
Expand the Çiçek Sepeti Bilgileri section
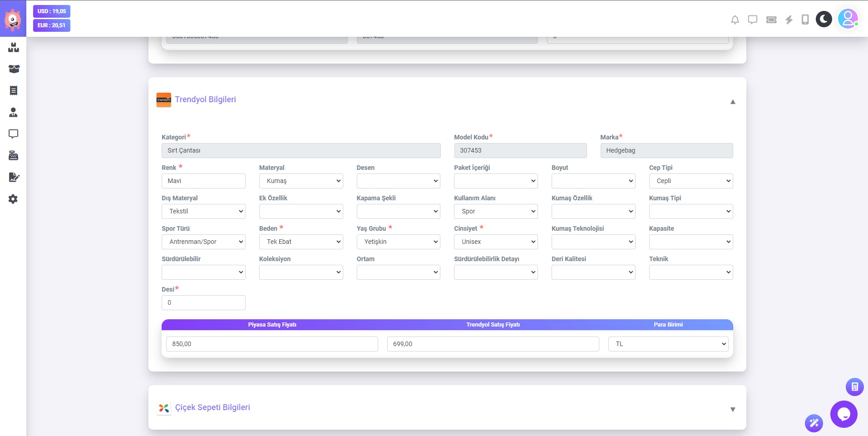click(x=732, y=410)
